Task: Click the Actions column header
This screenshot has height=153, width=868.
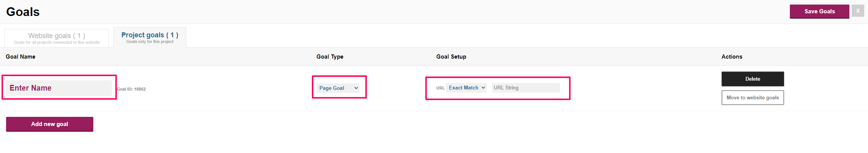Action: click(x=732, y=56)
